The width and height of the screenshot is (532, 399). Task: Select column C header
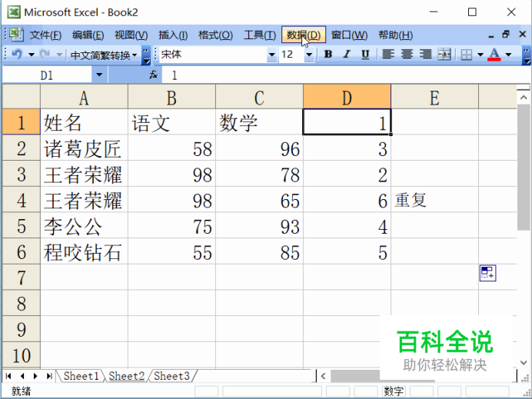click(x=259, y=98)
